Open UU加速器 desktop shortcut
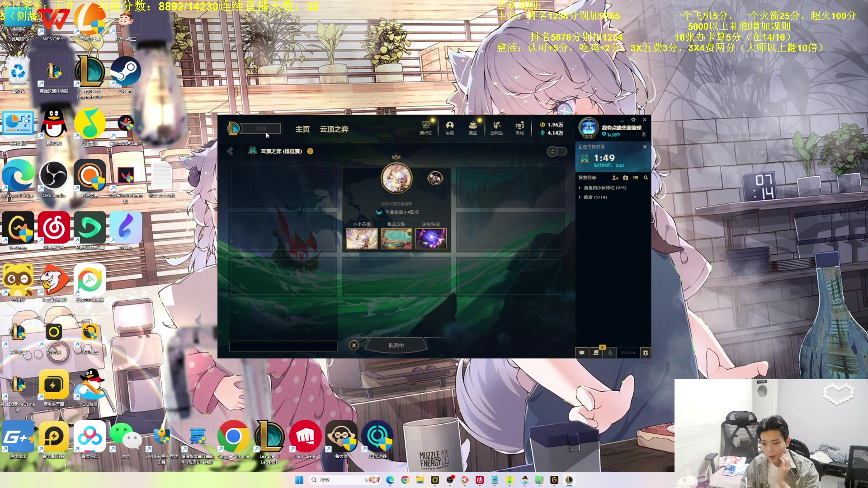 (377, 440)
